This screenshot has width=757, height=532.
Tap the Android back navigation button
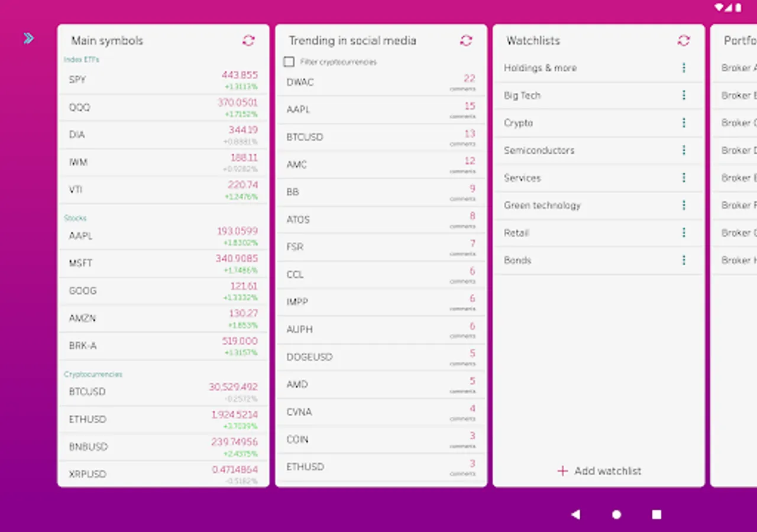pyautogui.click(x=575, y=514)
